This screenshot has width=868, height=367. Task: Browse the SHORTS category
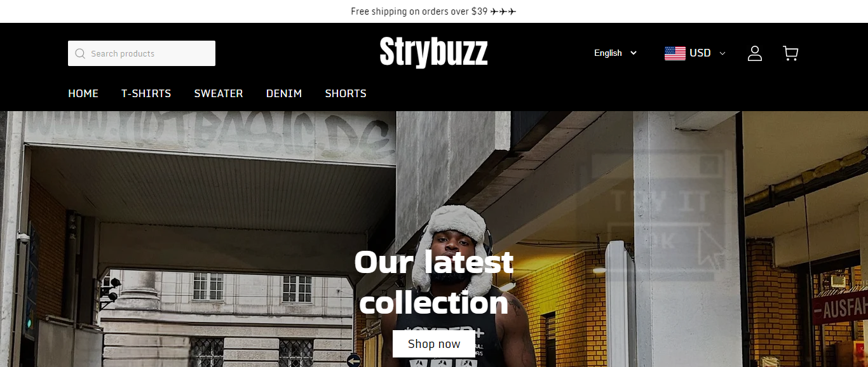346,93
